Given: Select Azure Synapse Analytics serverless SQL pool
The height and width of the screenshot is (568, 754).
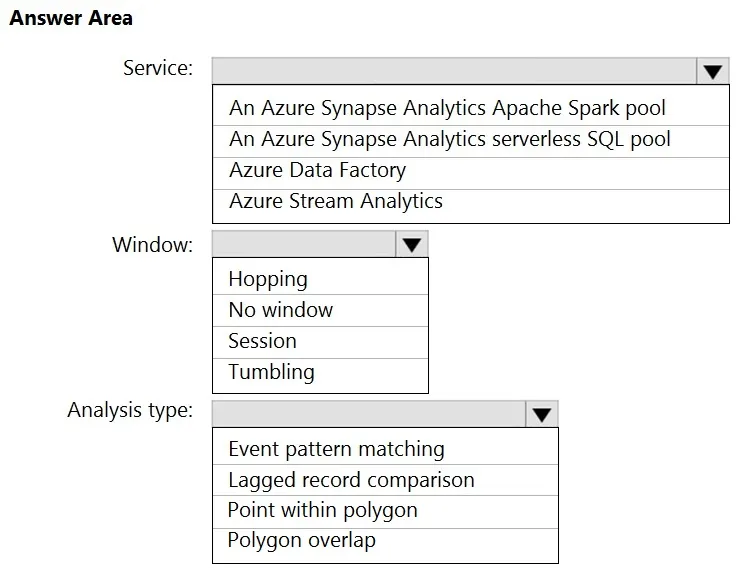Looking at the screenshot, I should pyautogui.click(x=471, y=141).
